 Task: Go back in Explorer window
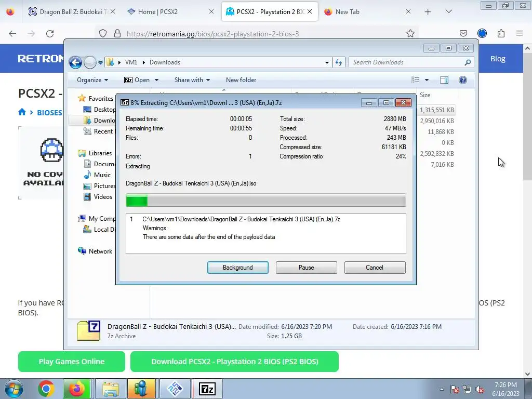(75, 62)
